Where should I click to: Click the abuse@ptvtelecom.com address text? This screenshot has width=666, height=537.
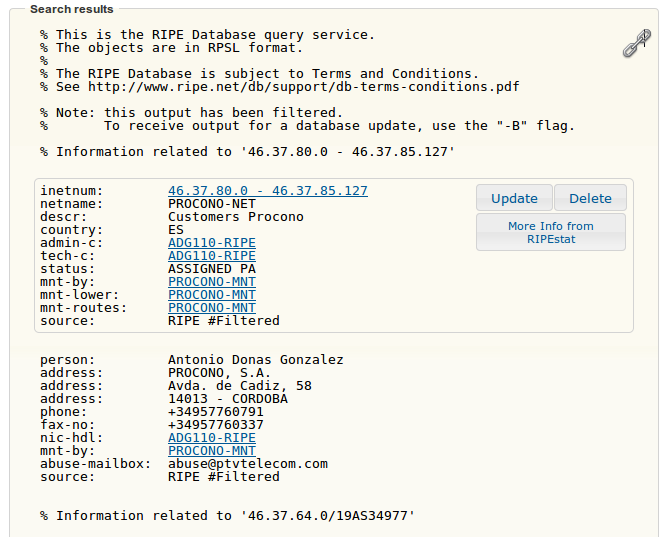[x=248, y=464]
